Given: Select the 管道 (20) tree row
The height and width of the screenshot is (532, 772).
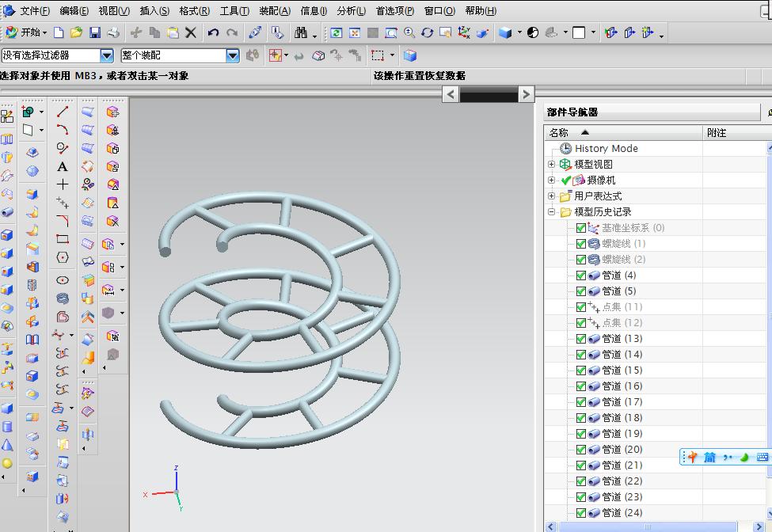Looking at the screenshot, I should (x=623, y=450).
